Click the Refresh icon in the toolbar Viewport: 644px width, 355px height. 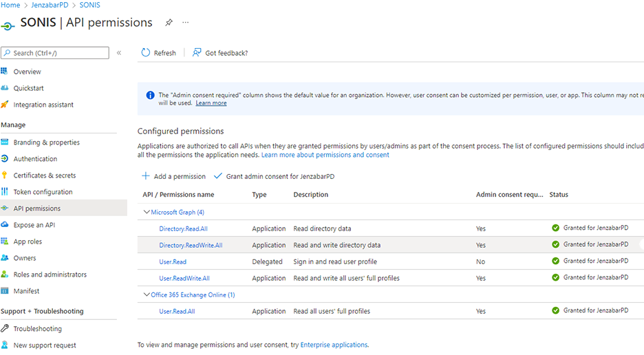pos(145,53)
